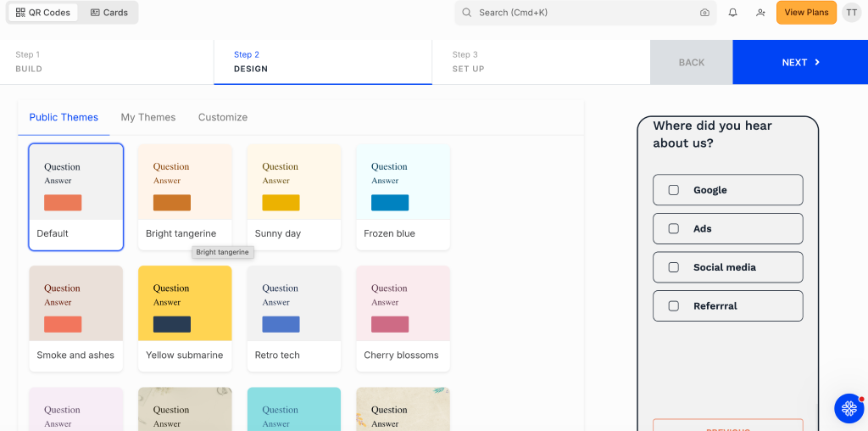Viewport: 868px width, 431px height.
Task: Switch to the Cards section
Action: tap(109, 12)
